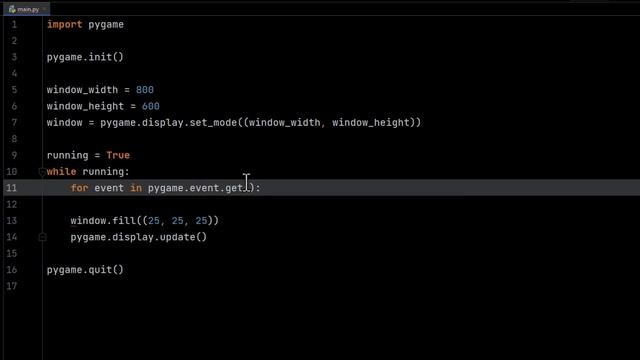The width and height of the screenshot is (640, 360).
Task: Click the Python file icon on main.py tab
Action: click(x=12, y=9)
